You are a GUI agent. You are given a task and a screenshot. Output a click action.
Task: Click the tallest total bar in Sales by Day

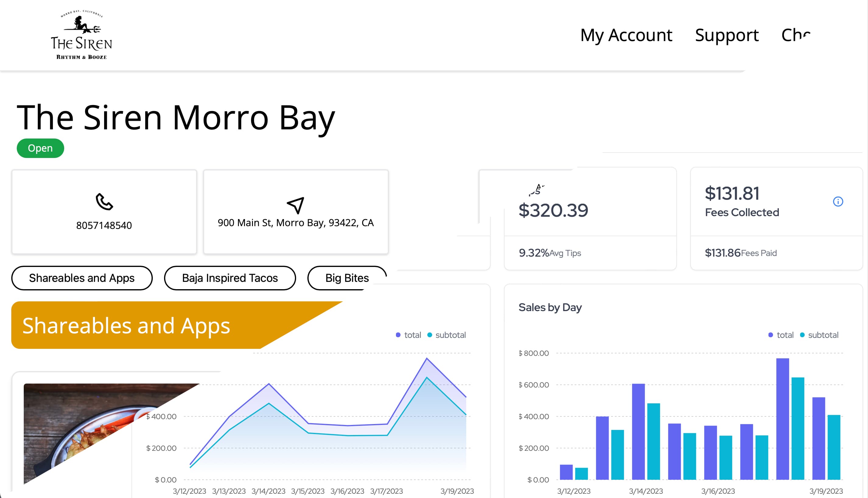coord(782,419)
